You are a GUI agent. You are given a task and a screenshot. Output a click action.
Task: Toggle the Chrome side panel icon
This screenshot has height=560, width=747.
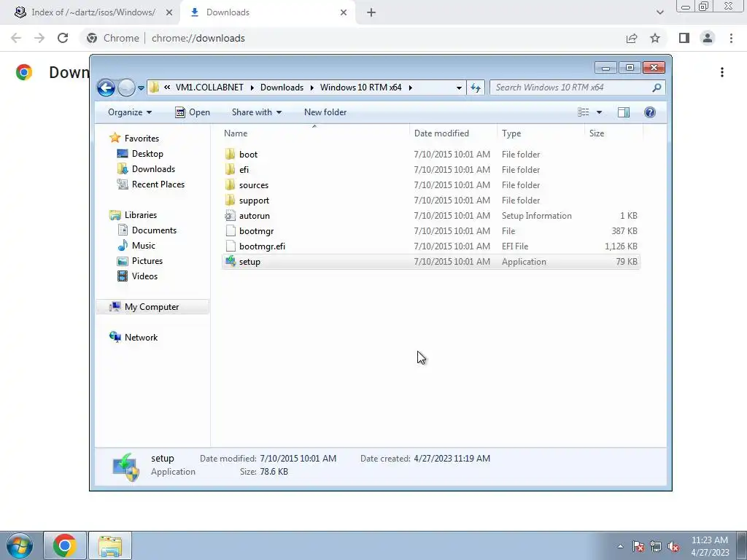coord(684,38)
